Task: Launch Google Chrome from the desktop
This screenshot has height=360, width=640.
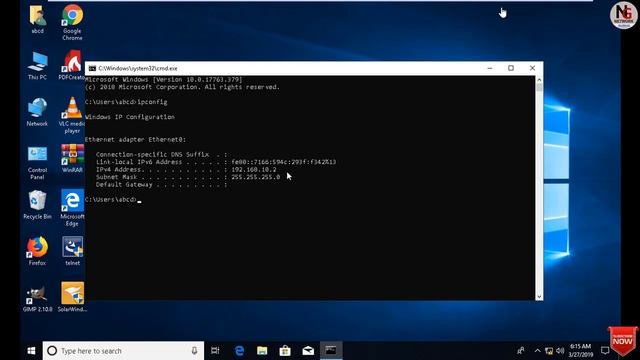Action: 72,22
